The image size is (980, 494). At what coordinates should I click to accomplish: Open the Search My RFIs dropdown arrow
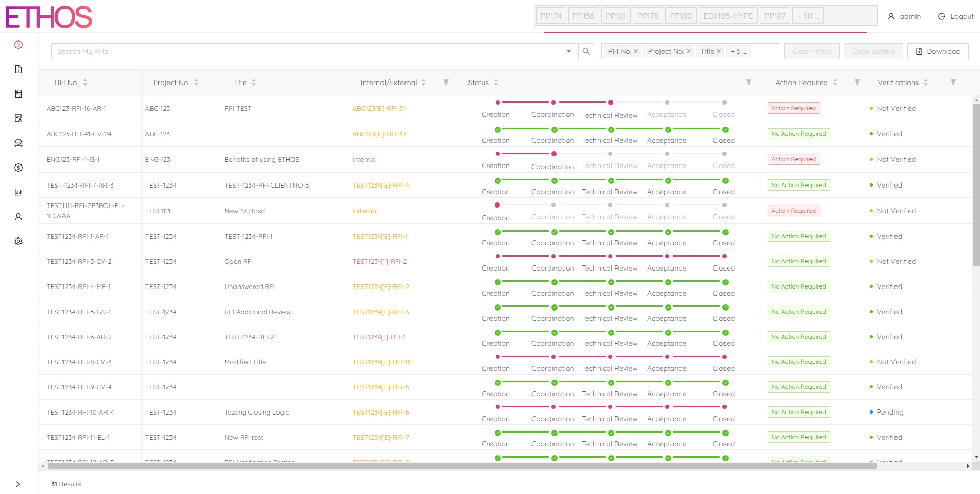[x=568, y=51]
